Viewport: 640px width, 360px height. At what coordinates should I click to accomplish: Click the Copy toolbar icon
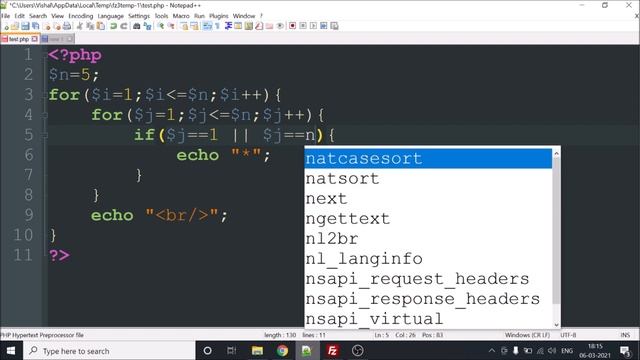click(x=90, y=26)
